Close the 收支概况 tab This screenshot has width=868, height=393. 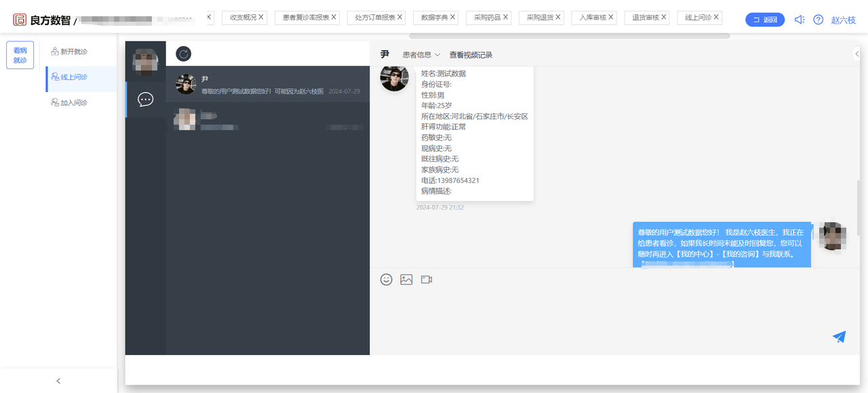click(262, 17)
